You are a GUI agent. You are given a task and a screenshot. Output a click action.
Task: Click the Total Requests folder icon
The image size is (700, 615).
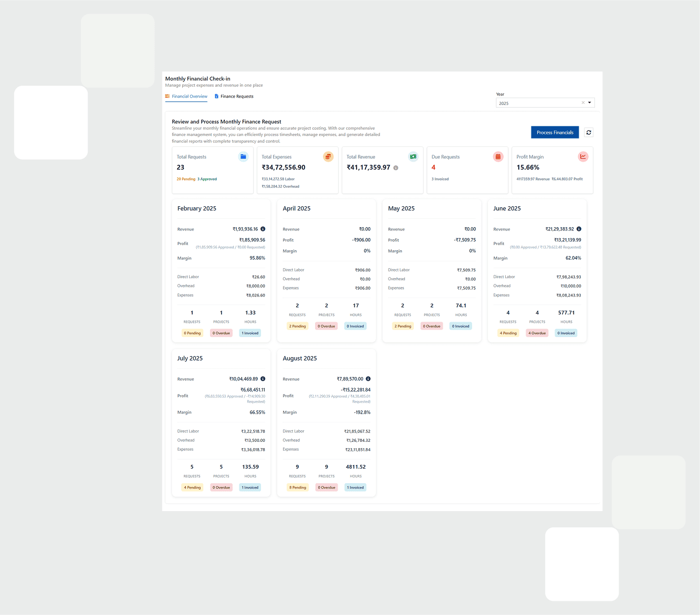[243, 156]
